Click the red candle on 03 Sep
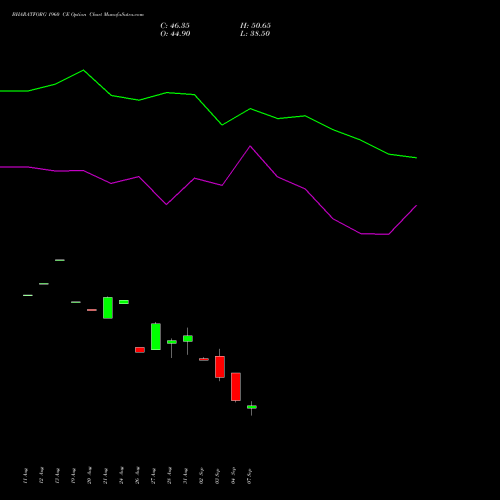The height and width of the screenshot is (500, 500). click(x=220, y=367)
